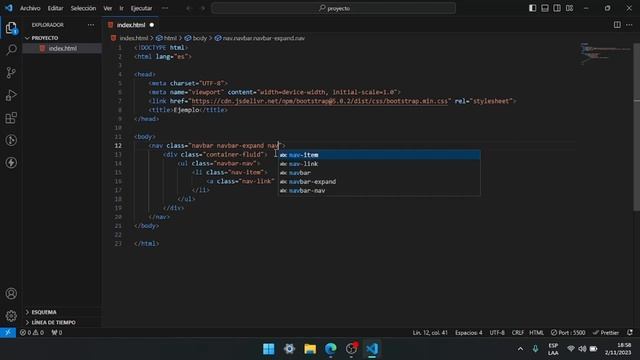The height and width of the screenshot is (360, 640).
Task: Open Microsoft Edge from the taskbar
Action: 331,349
